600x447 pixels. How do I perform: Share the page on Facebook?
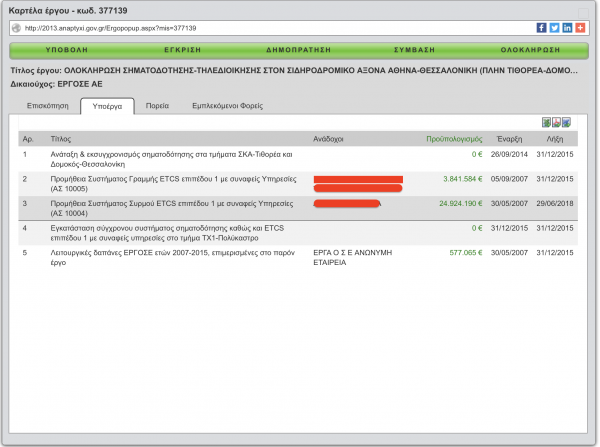[x=541, y=28]
